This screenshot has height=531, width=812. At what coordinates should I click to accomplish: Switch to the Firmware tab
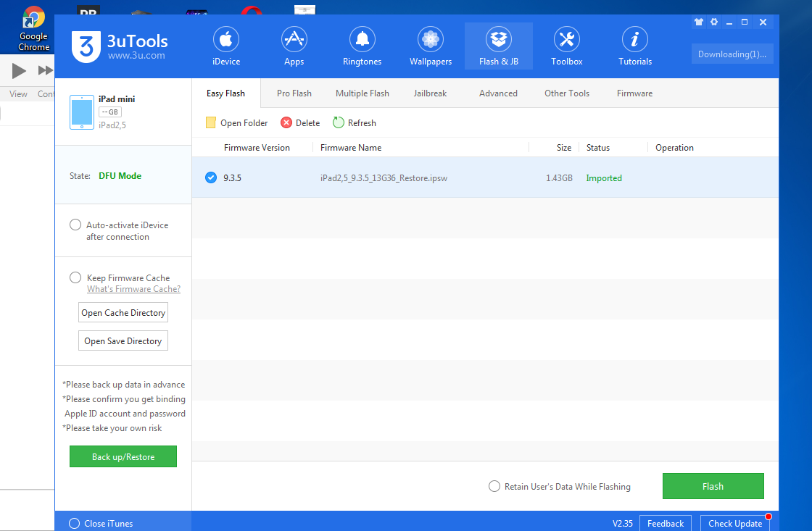pos(634,93)
